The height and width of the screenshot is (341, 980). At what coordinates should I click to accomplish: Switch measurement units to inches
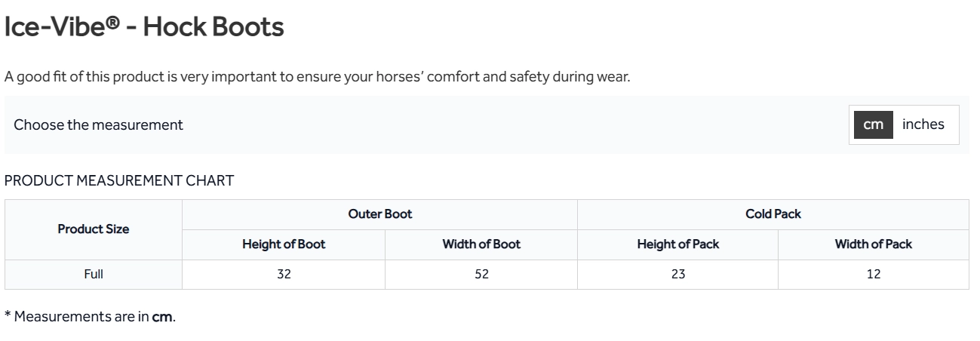pyautogui.click(x=923, y=124)
